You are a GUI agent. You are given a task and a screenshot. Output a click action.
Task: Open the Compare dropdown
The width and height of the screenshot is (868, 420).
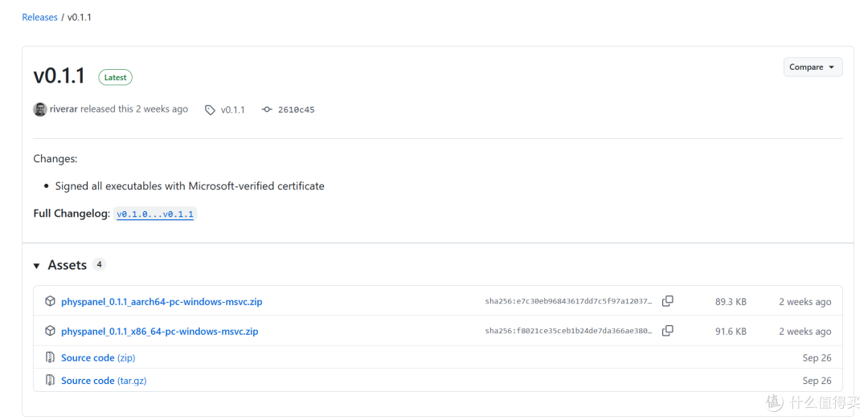(x=813, y=67)
